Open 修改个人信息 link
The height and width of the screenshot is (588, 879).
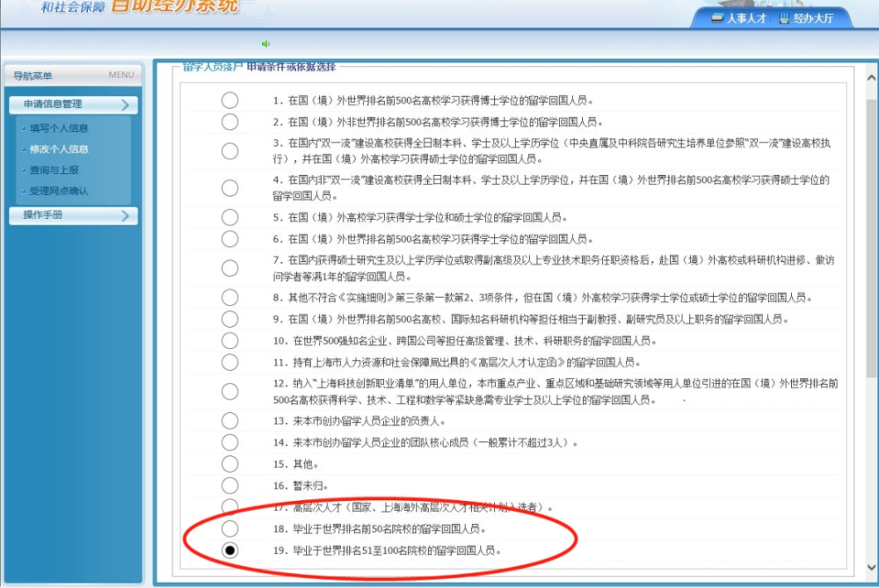click(x=59, y=149)
